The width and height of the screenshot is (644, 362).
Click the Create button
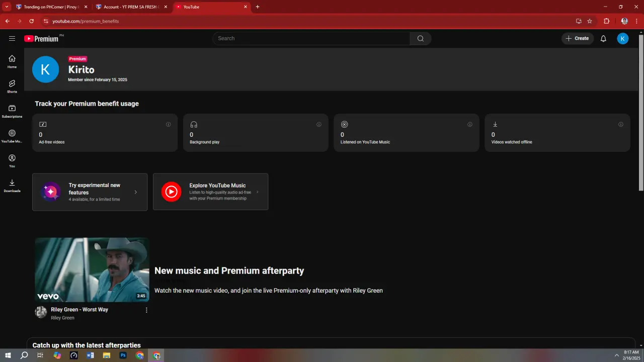click(577, 38)
